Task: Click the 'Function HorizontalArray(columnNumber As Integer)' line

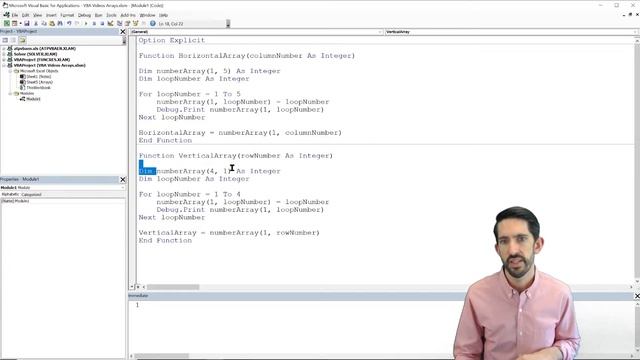Action: point(247,56)
